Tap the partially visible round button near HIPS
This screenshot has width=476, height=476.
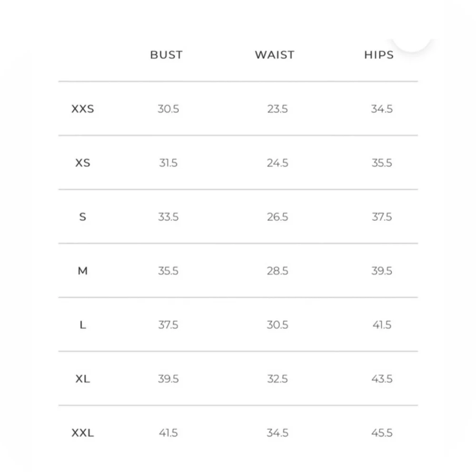[x=412, y=45]
